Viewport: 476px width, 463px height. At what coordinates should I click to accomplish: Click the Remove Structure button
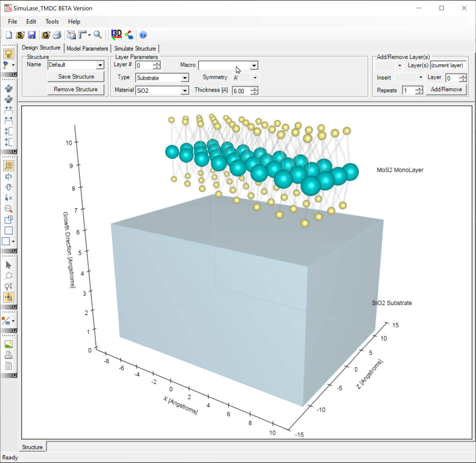(x=76, y=89)
